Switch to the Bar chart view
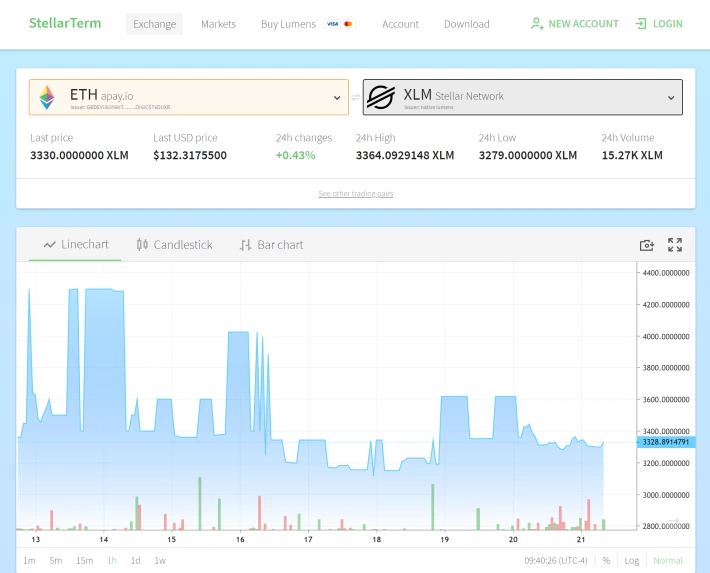 pyautogui.click(x=271, y=245)
